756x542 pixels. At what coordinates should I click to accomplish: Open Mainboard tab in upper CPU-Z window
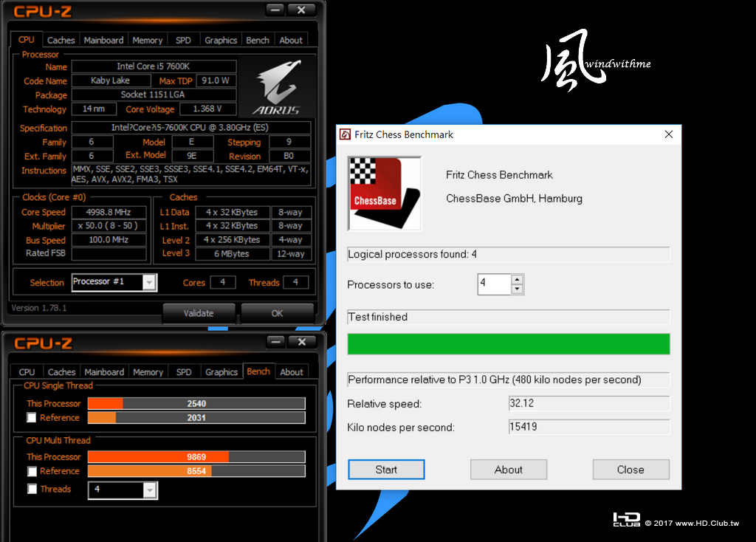click(x=103, y=40)
